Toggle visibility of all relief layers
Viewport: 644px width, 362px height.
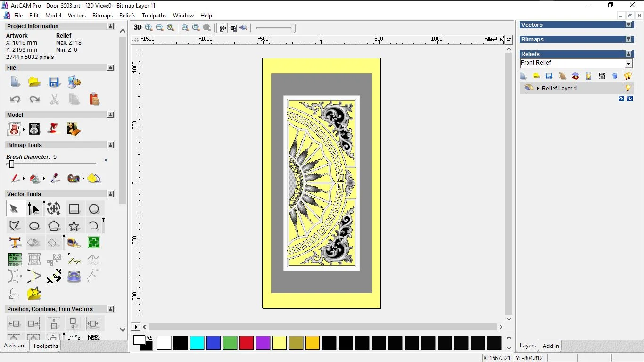[629, 76]
